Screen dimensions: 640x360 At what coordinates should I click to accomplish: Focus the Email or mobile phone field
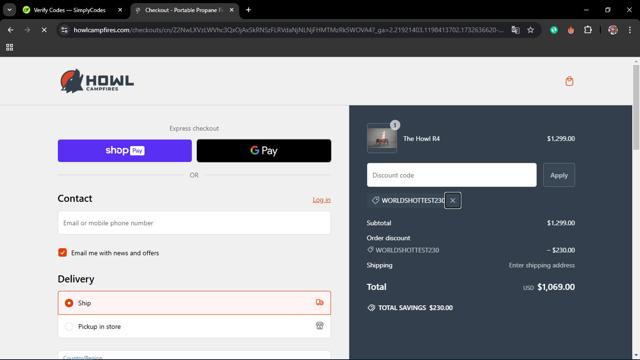pyautogui.click(x=194, y=223)
